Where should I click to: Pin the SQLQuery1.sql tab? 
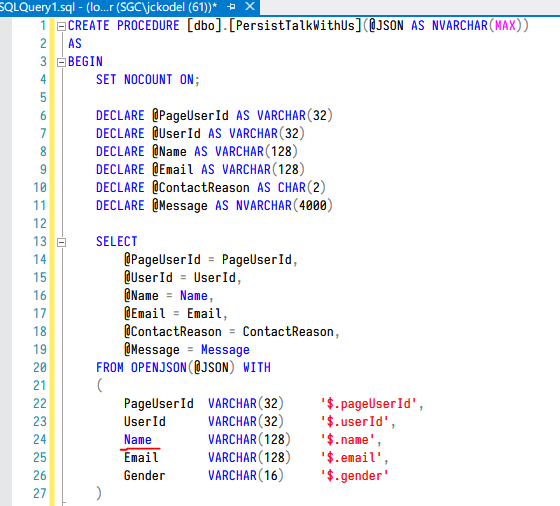231,6
